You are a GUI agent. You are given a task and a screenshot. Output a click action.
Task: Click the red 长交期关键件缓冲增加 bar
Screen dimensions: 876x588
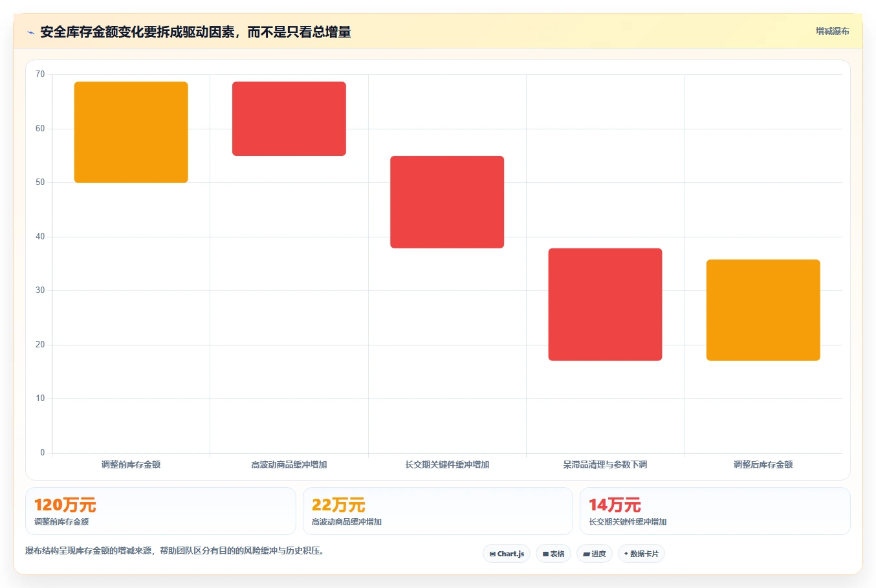click(447, 202)
